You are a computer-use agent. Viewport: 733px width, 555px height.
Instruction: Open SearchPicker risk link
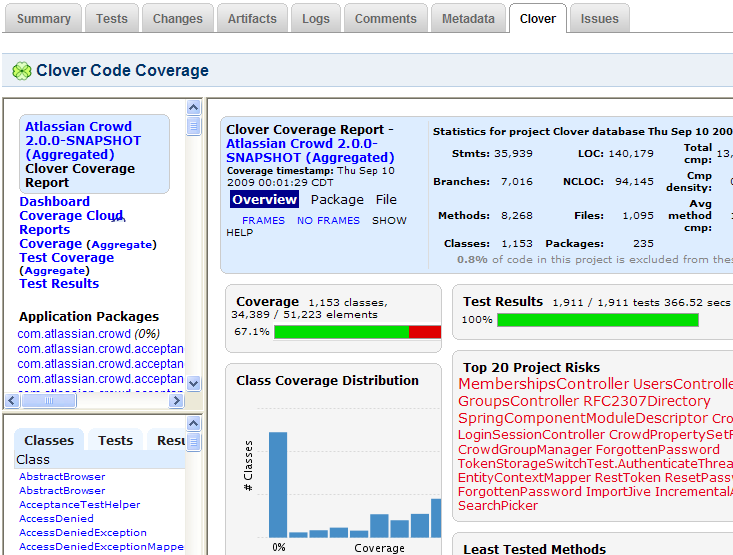tap(498, 506)
